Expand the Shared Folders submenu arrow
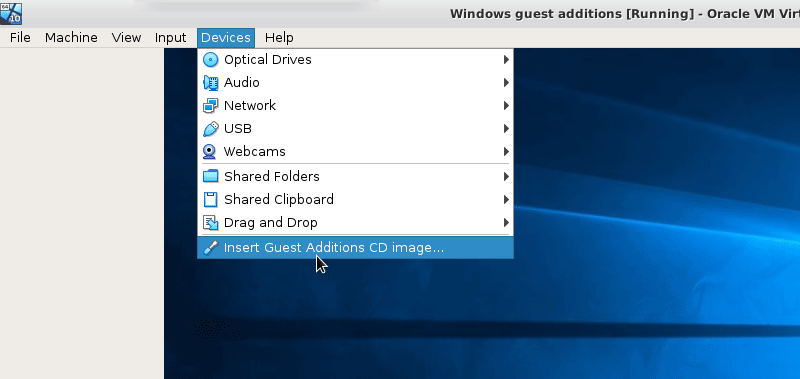Screen dimensions: 800x379 pyautogui.click(x=506, y=176)
